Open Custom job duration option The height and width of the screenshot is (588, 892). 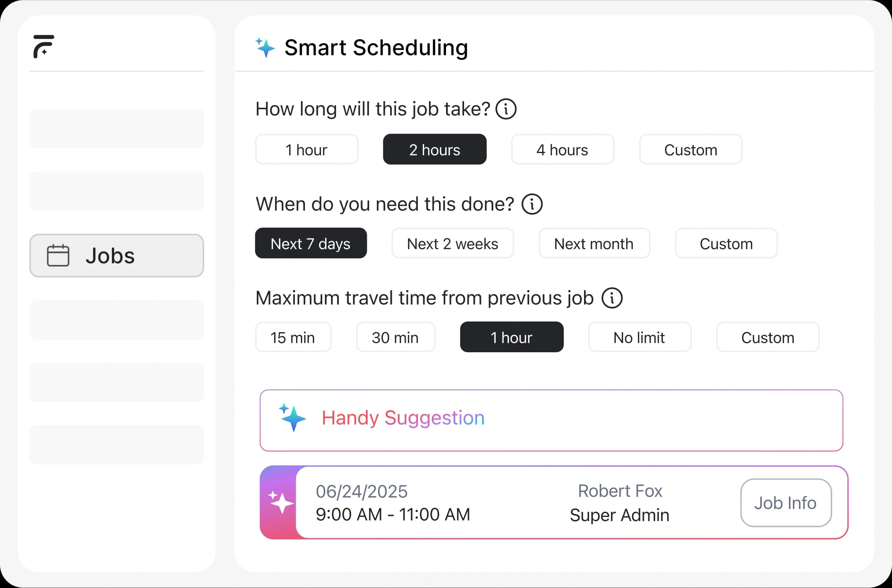pyautogui.click(x=691, y=150)
